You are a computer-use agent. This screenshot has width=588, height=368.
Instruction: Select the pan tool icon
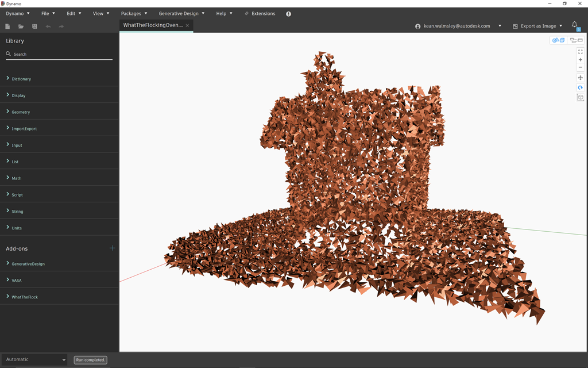(x=580, y=78)
